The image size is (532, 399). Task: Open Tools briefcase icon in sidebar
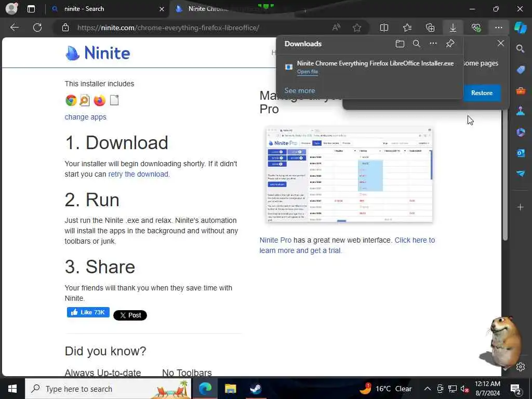(x=521, y=90)
